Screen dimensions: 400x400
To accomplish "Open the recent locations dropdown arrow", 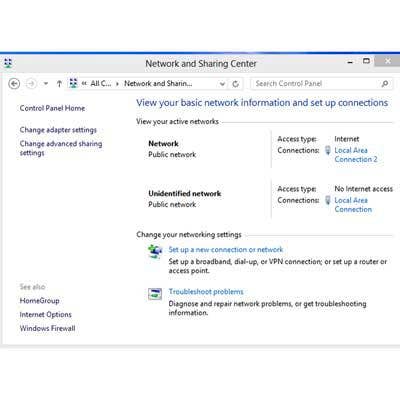I will [x=46, y=84].
